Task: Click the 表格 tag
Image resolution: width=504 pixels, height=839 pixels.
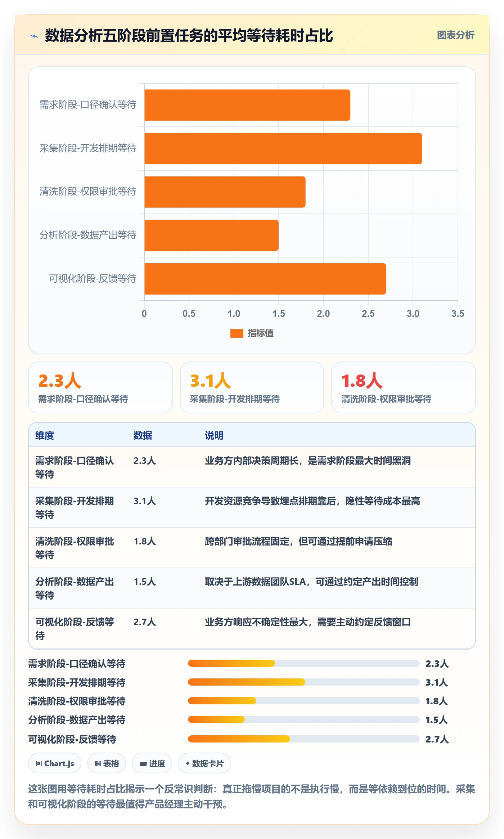Action: [107, 763]
